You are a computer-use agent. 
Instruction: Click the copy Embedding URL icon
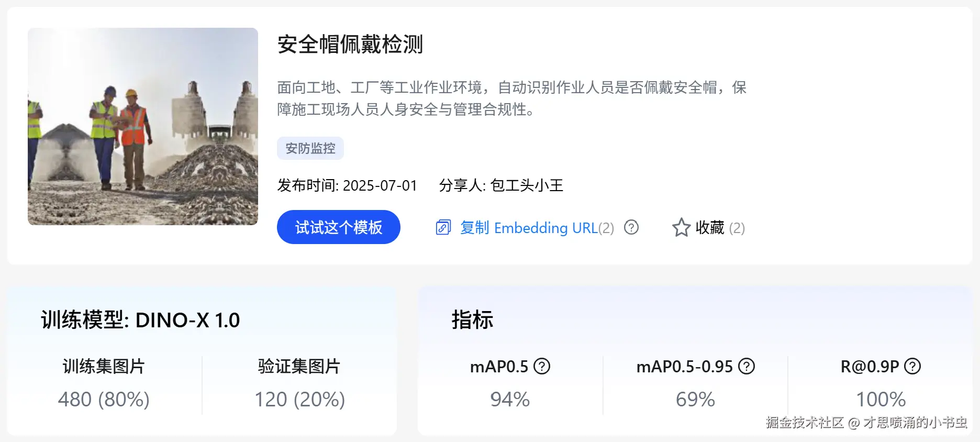[443, 228]
